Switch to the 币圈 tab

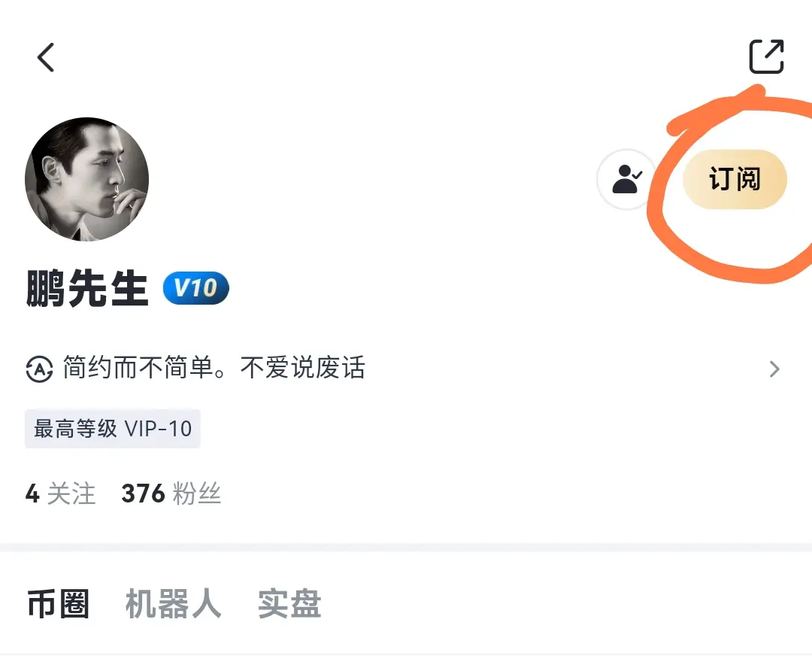[x=58, y=603]
